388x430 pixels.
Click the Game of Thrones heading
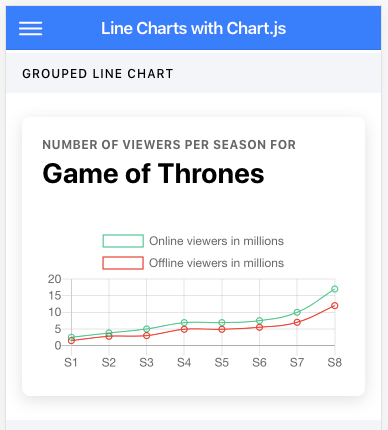click(x=153, y=174)
